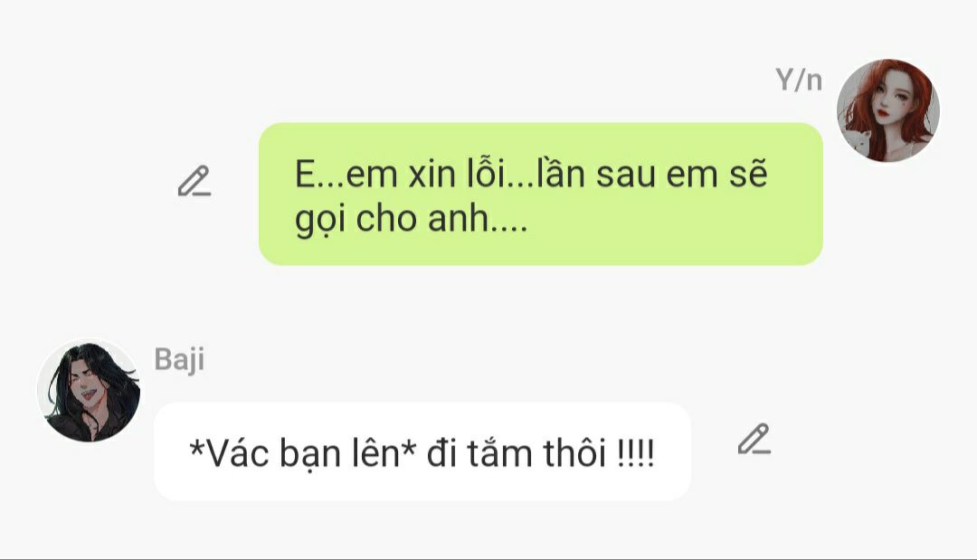Image resolution: width=977 pixels, height=560 pixels.
Task: View profile of the Baji character avatar
Action: coord(89,391)
